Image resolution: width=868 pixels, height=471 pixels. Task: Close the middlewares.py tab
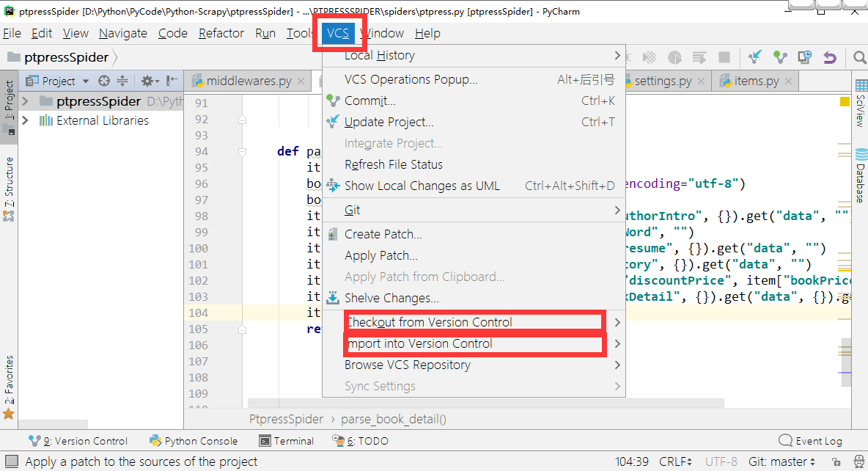click(301, 81)
